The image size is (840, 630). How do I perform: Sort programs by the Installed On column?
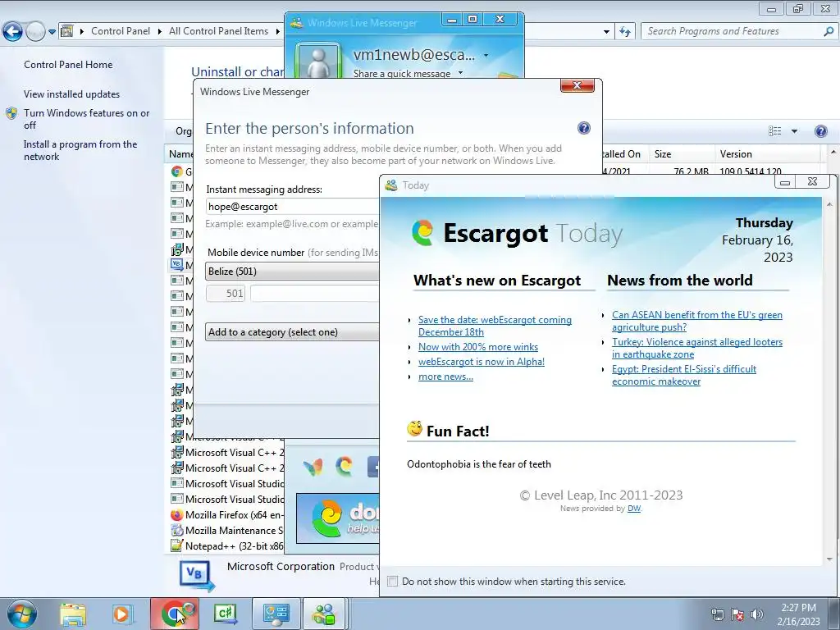pos(624,153)
